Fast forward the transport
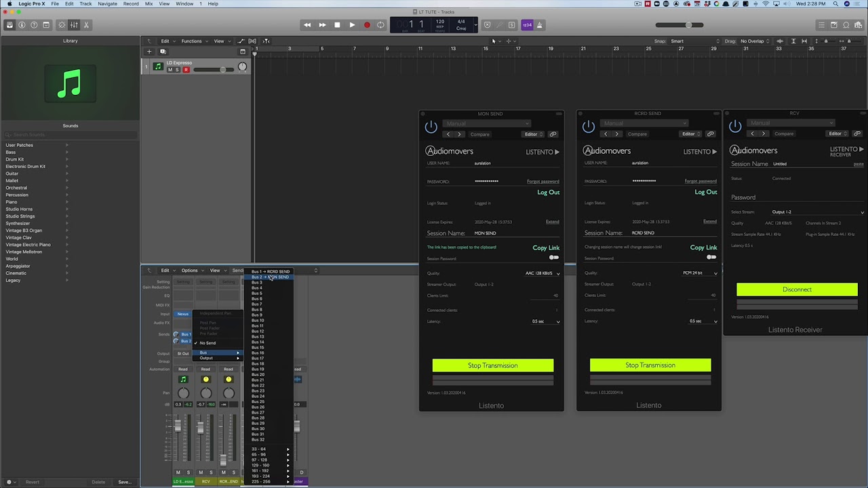Viewport: 868px width, 488px height. (322, 25)
